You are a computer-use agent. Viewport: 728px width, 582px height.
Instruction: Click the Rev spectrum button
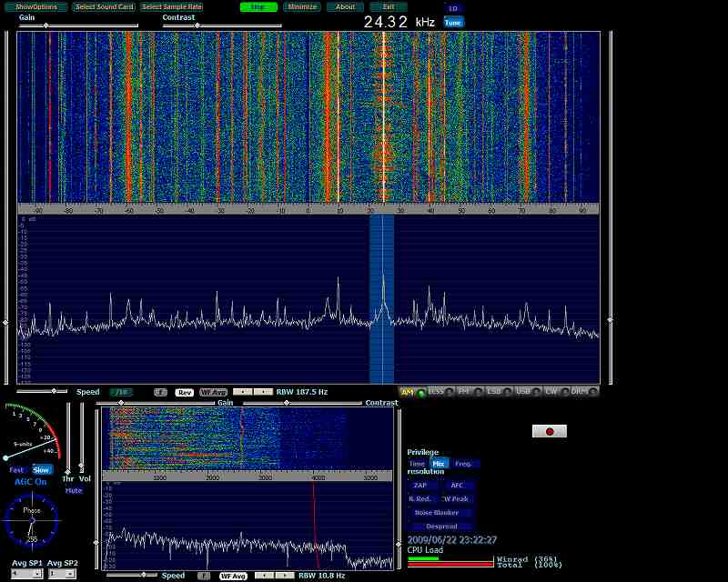tap(184, 392)
